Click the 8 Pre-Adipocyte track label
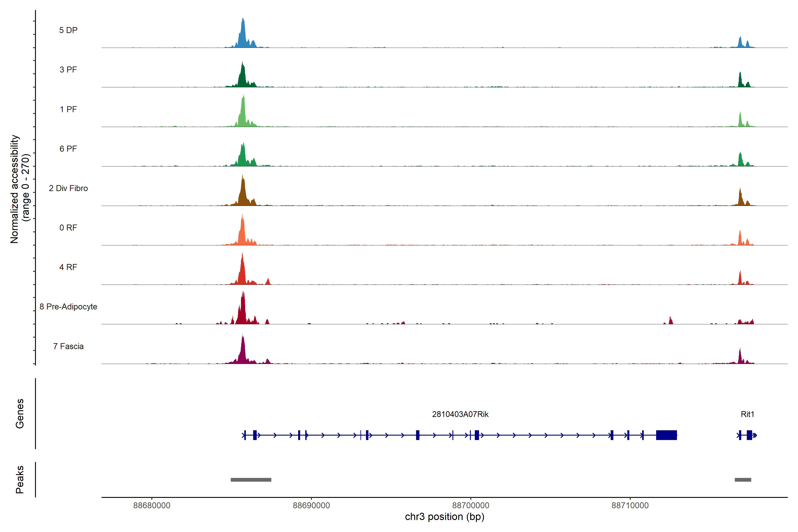798x532 pixels. [x=68, y=307]
